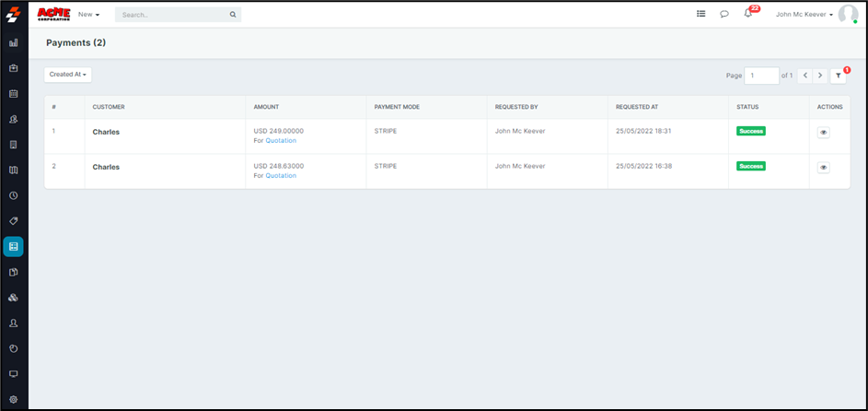Go to the next page arrow
The height and width of the screenshot is (411, 868).
point(820,76)
